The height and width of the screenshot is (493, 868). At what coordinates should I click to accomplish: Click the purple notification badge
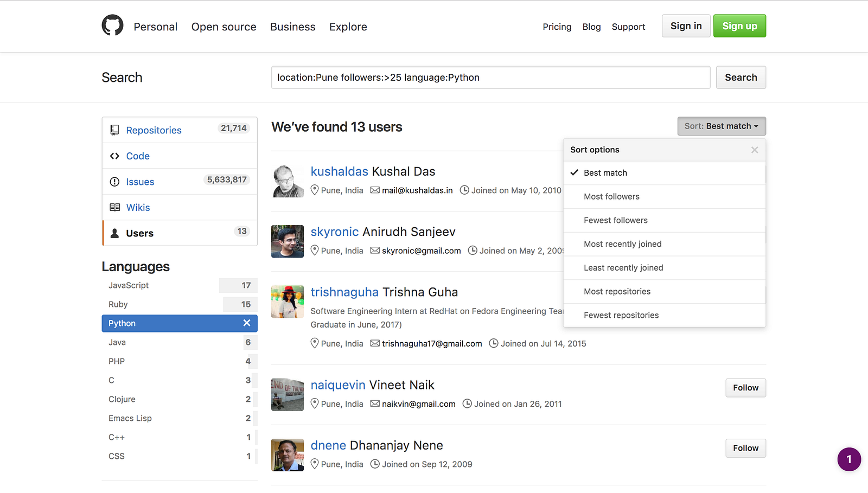pyautogui.click(x=849, y=459)
